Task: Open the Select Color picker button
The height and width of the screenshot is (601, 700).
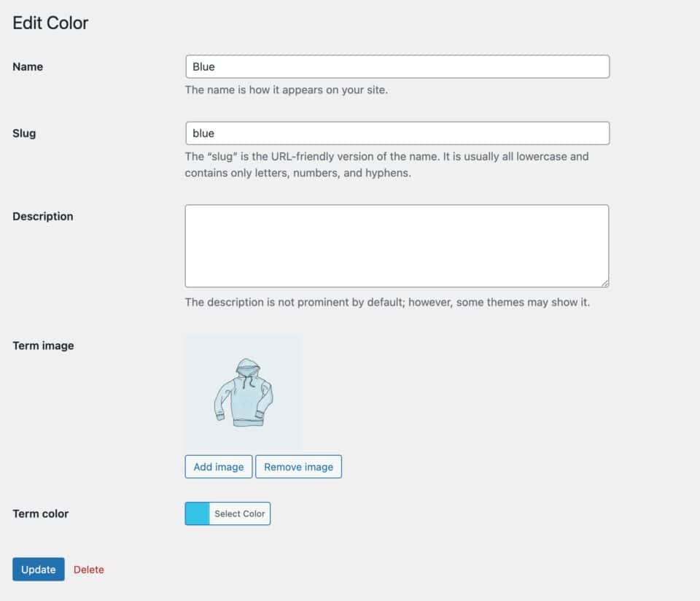Action: tap(240, 513)
